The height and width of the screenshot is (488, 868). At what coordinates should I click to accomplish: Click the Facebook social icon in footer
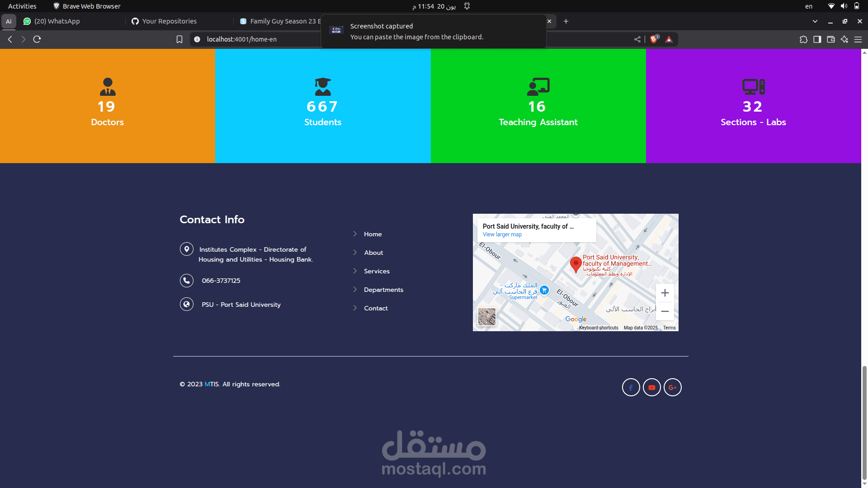[631, 387]
